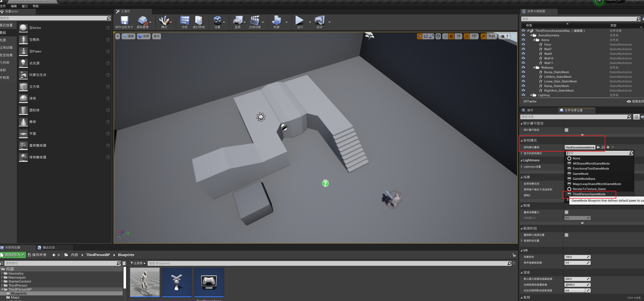
Task: Hide the Floor actor via eye icon
Action: (523, 45)
